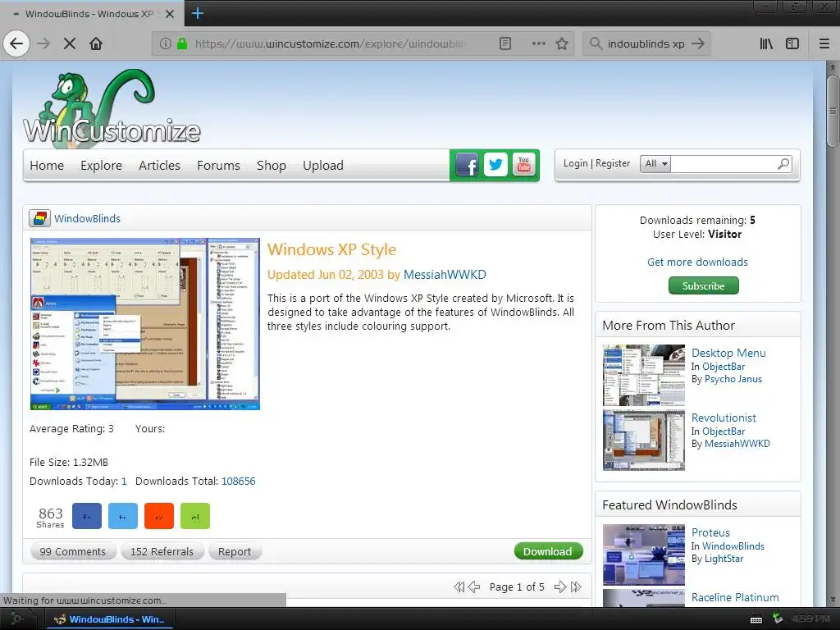
Task: Click WindowBlinds taskbar window button
Action: (110, 619)
